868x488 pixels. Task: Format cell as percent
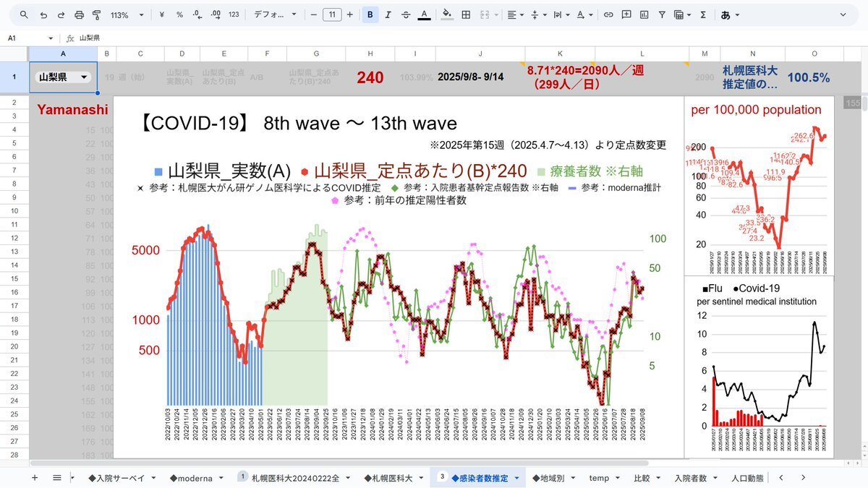[179, 14]
